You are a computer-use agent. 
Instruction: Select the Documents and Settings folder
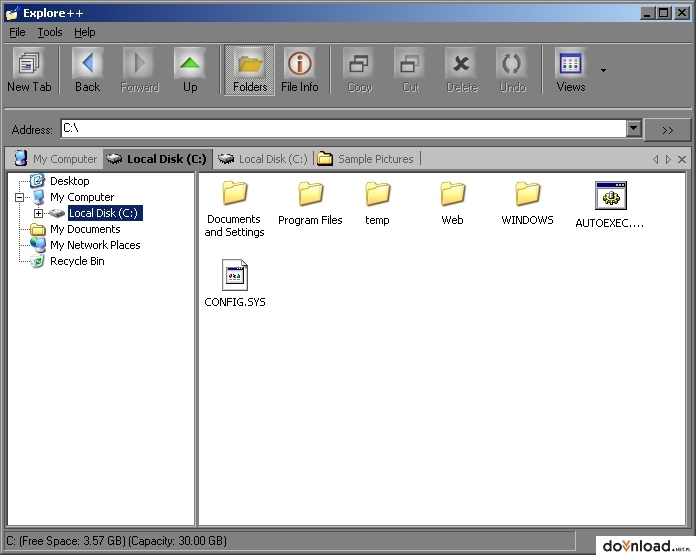tap(234, 209)
